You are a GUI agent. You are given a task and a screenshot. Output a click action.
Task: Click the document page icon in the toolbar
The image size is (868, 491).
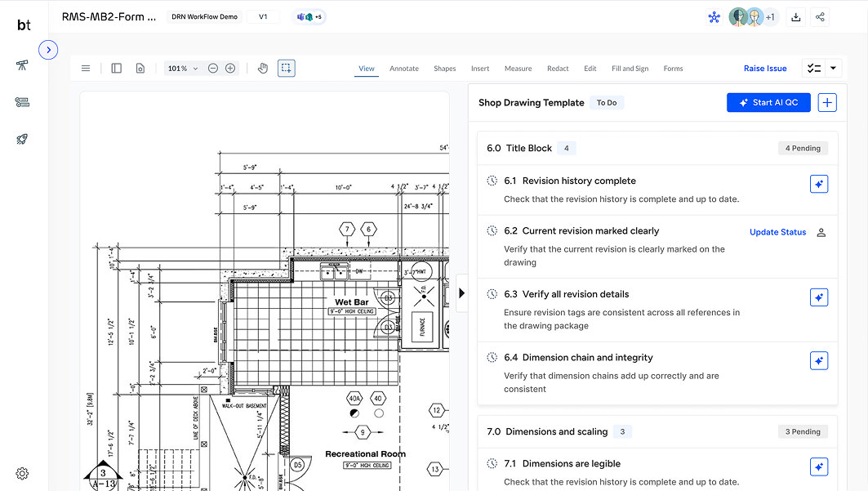coord(140,68)
